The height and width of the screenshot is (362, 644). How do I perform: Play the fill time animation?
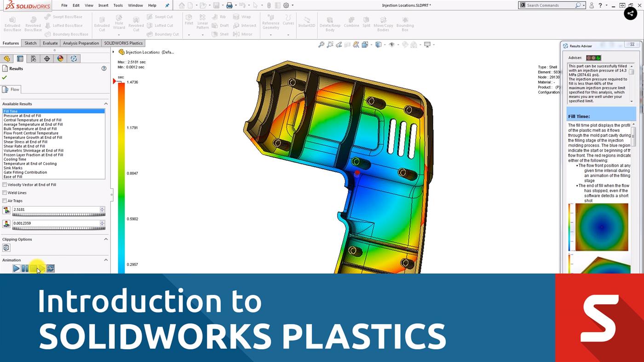[16, 268]
